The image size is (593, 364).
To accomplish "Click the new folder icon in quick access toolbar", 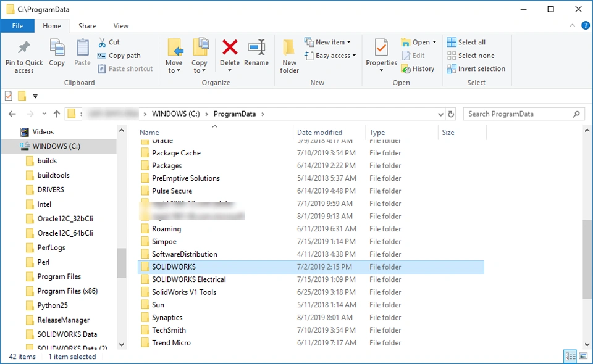I will (22, 96).
